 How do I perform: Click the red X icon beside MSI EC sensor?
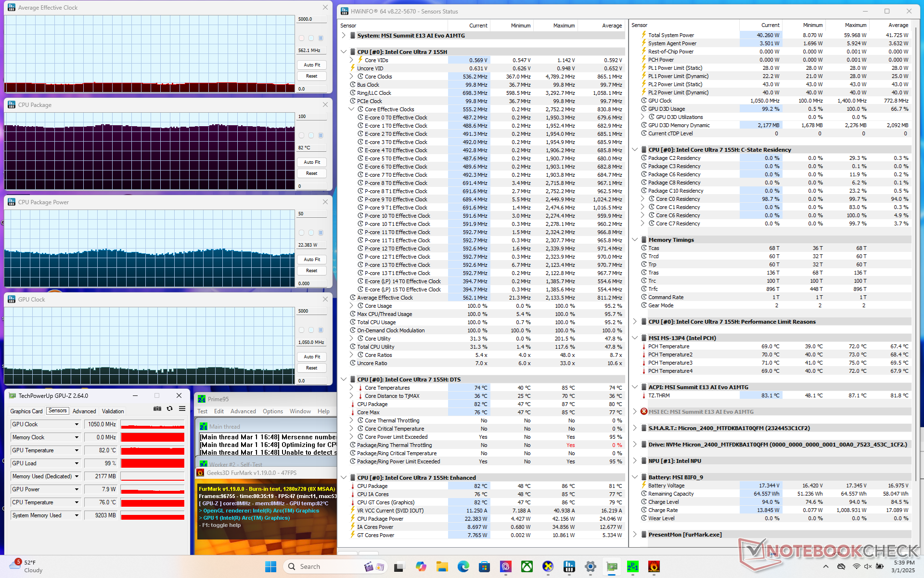[643, 411]
